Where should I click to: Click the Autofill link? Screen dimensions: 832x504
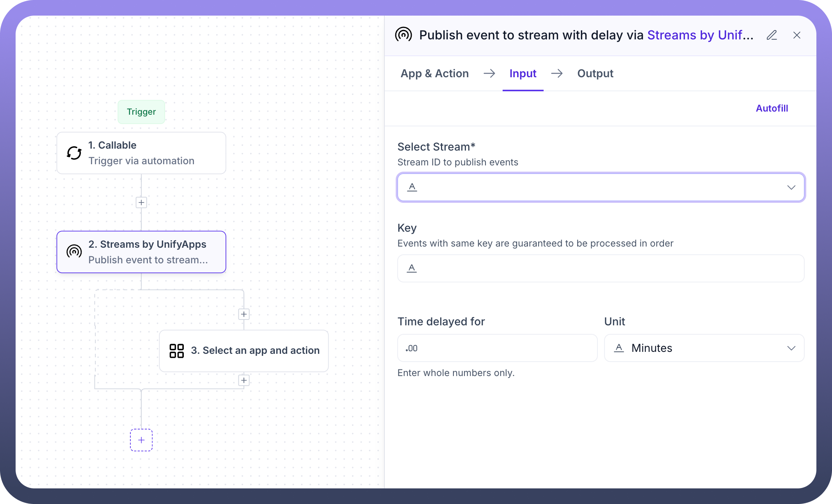[772, 108]
